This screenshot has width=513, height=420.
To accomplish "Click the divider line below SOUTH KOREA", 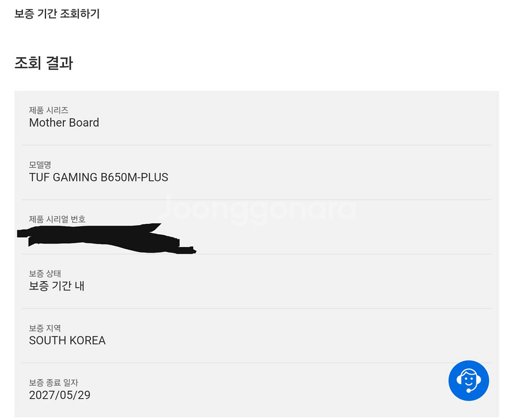I will pyautogui.click(x=256, y=362).
